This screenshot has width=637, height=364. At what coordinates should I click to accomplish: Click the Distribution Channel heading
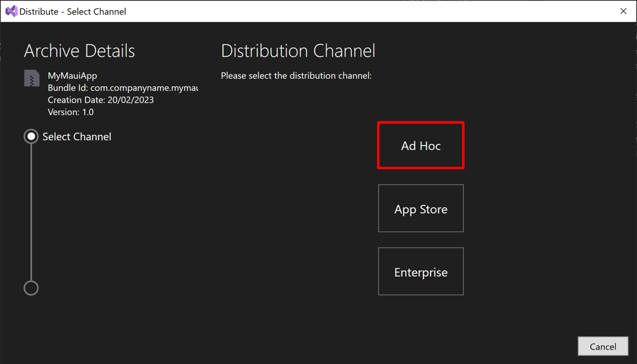[x=298, y=51]
